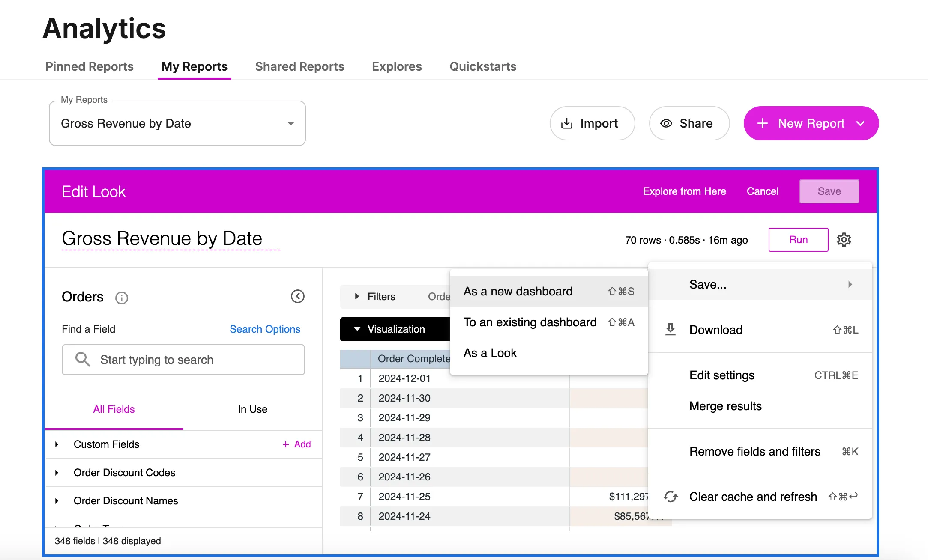
Task: Open the Search Options link
Action: [265, 329]
